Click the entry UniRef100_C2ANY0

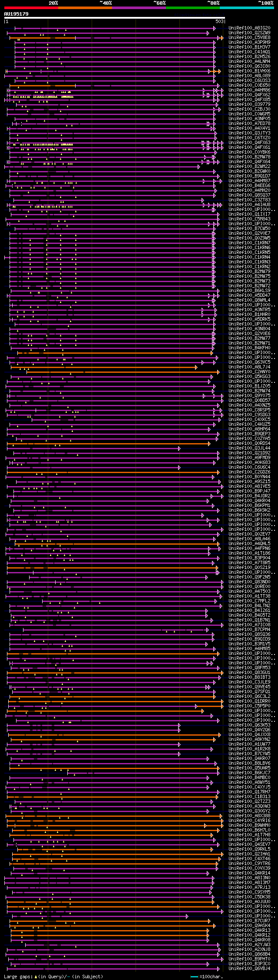coord(249,372)
